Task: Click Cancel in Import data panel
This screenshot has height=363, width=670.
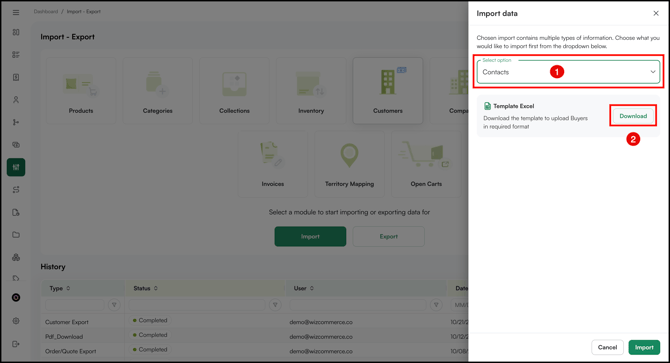Action: [607, 347]
